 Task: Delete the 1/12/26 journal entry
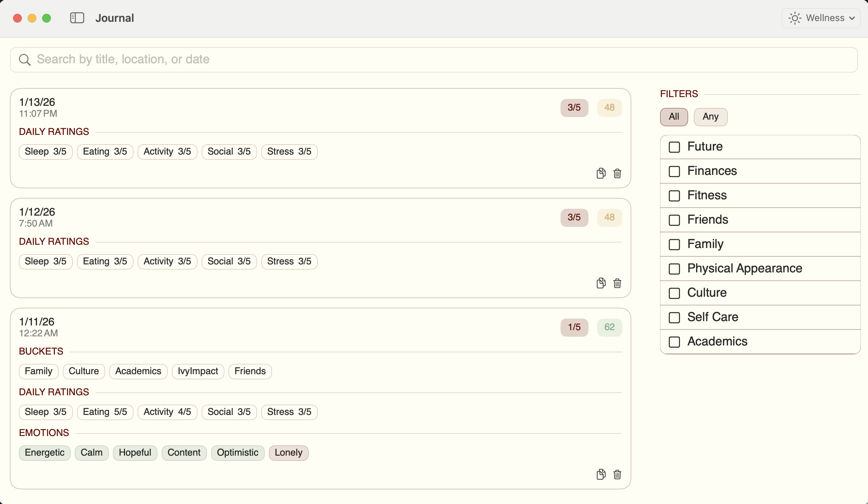tap(617, 283)
